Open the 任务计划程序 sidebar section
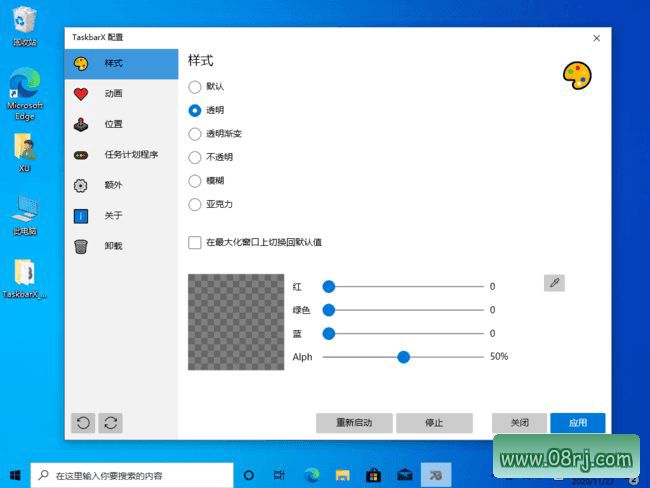 pos(121,155)
